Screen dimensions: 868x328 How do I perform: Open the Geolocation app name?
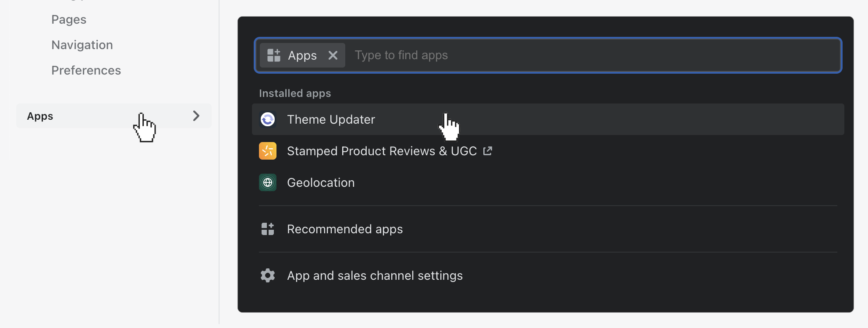point(321,183)
